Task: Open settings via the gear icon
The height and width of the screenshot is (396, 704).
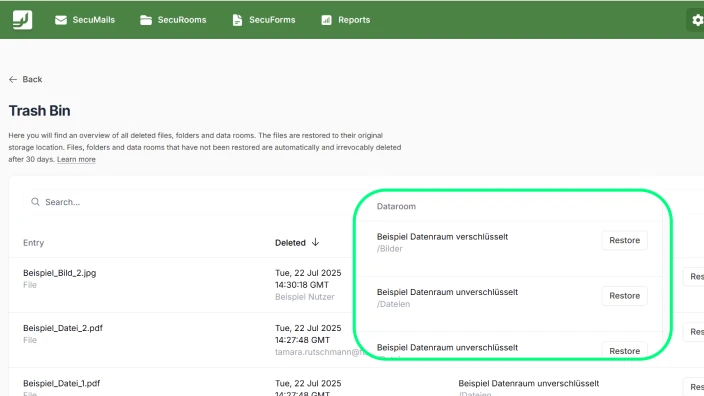Action: [x=697, y=20]
